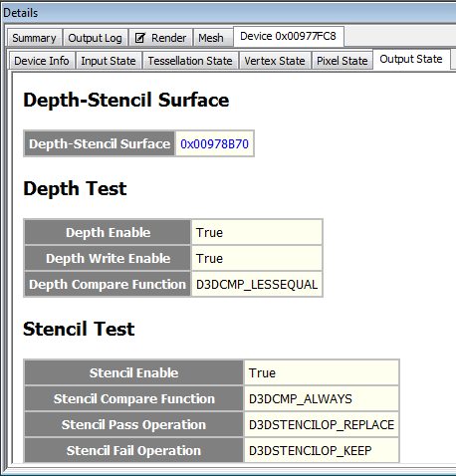Image resolution: width=456 pixels, height=476 pixels.
Task: Open the Device Info sub-tab
Action: click(42, 61)
